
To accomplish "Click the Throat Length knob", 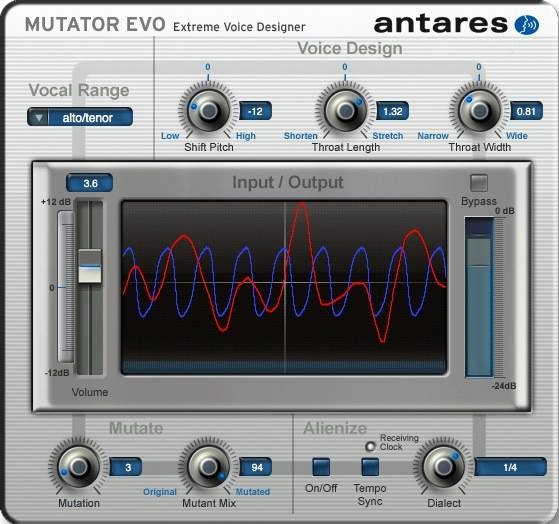I will 345,111.
